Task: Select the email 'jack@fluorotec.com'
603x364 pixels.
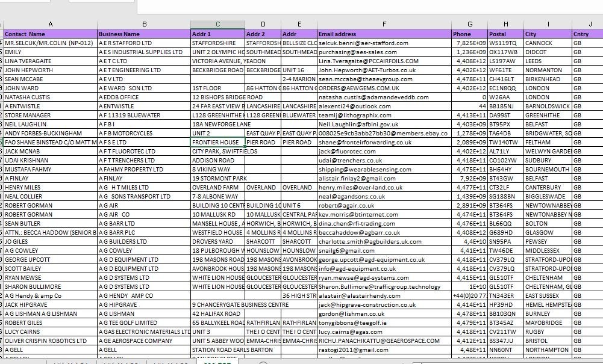Action: 384,151
